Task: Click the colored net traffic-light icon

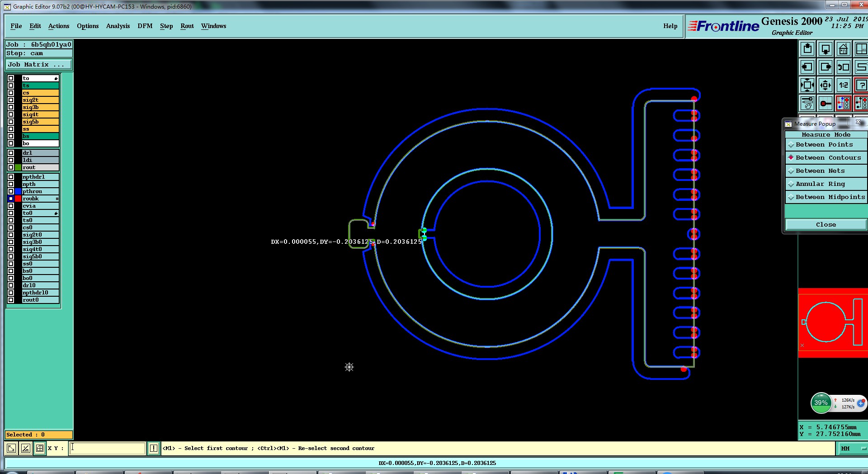Action: (x=844, y=103)
